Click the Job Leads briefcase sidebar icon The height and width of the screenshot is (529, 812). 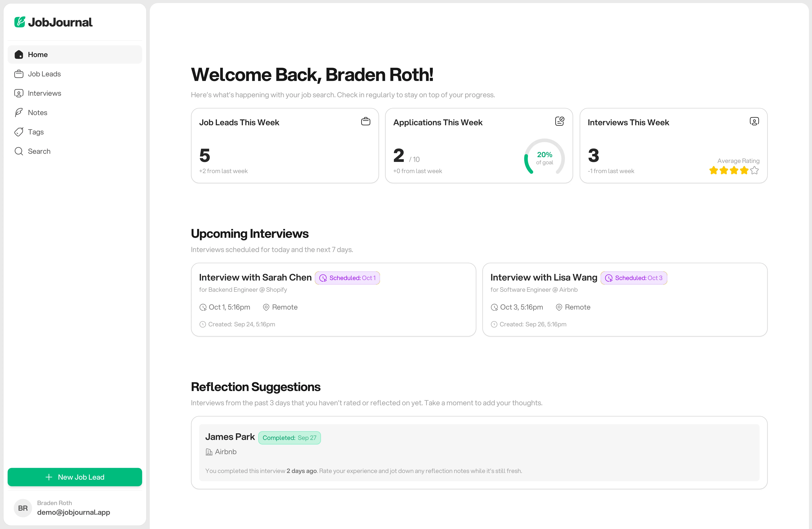pyautogui.click(x=19, y=74)
